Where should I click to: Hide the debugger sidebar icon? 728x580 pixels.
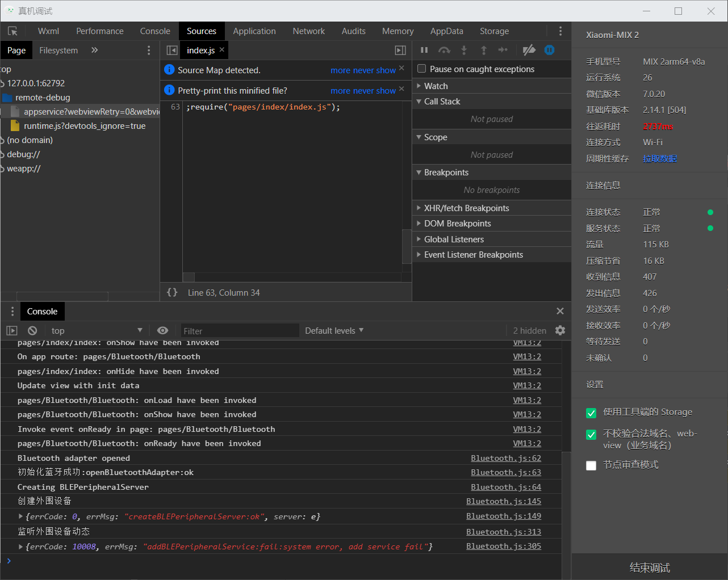(x=400, y=51)
